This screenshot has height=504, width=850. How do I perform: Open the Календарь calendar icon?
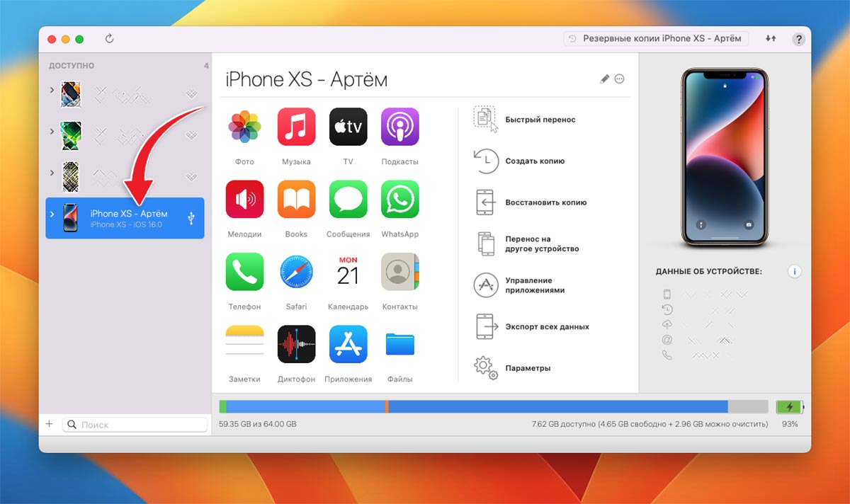[348, 272]
